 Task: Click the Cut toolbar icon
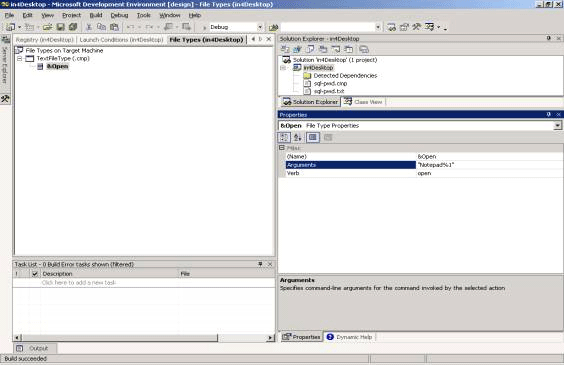pyautogui.click(x=89, y=27)
